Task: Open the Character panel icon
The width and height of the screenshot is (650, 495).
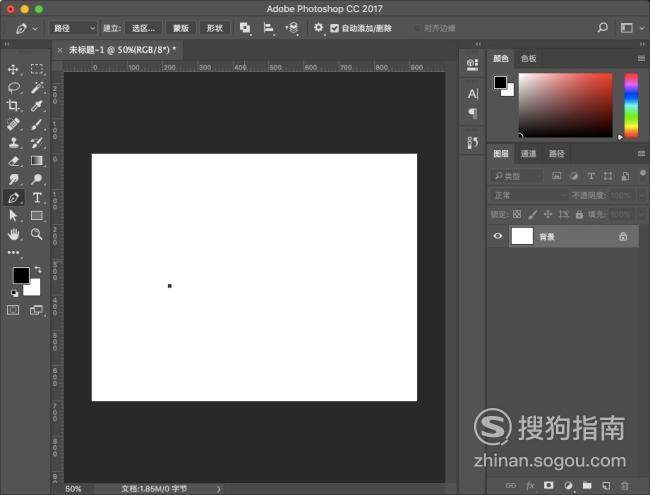Action: (473, 94)
